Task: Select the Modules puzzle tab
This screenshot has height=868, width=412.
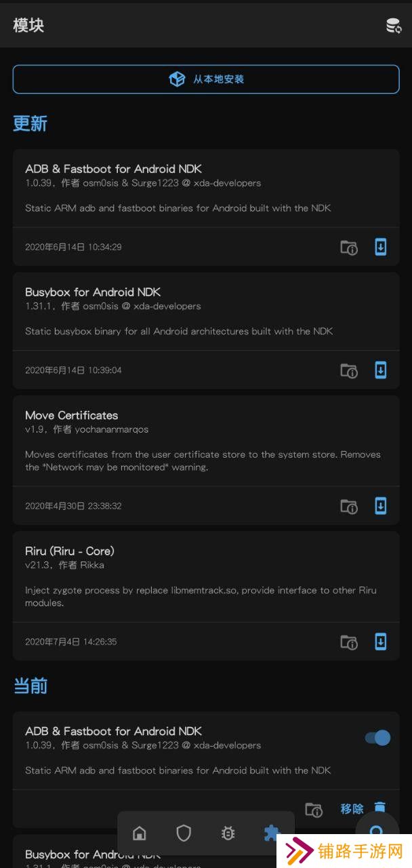Action: [272, 833]
